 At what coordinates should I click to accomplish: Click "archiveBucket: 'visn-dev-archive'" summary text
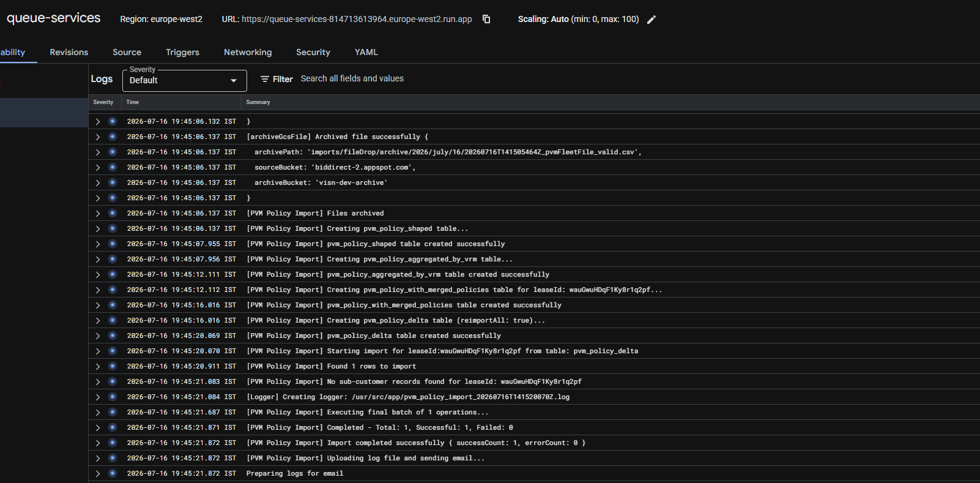pos(321,182)
